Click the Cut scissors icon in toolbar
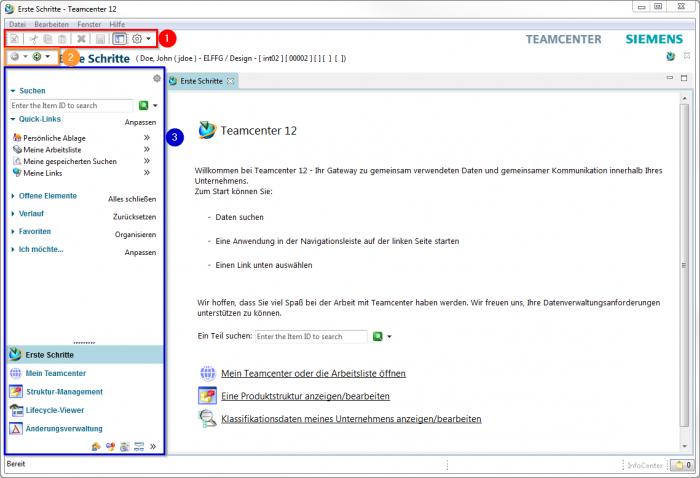This screenshot has height=478, width=700. pos(33,39)
